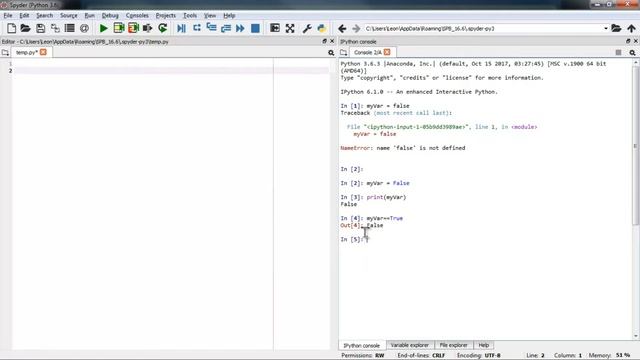Open the Consoles menu
This screenshot has height=360, width=640.
point(137,16)
